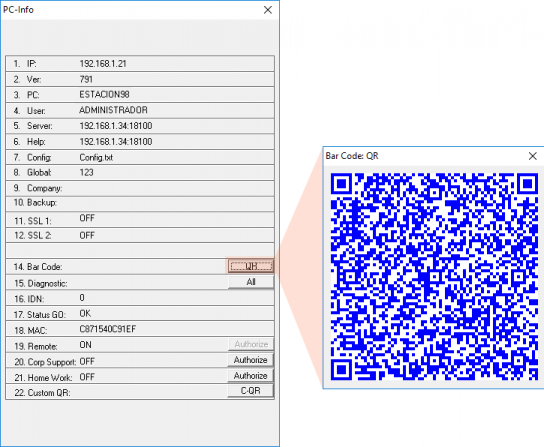The width and height of the screenshot is (544, 447).
Task: Select the Help address row
Action: click(x=140, y=142)
